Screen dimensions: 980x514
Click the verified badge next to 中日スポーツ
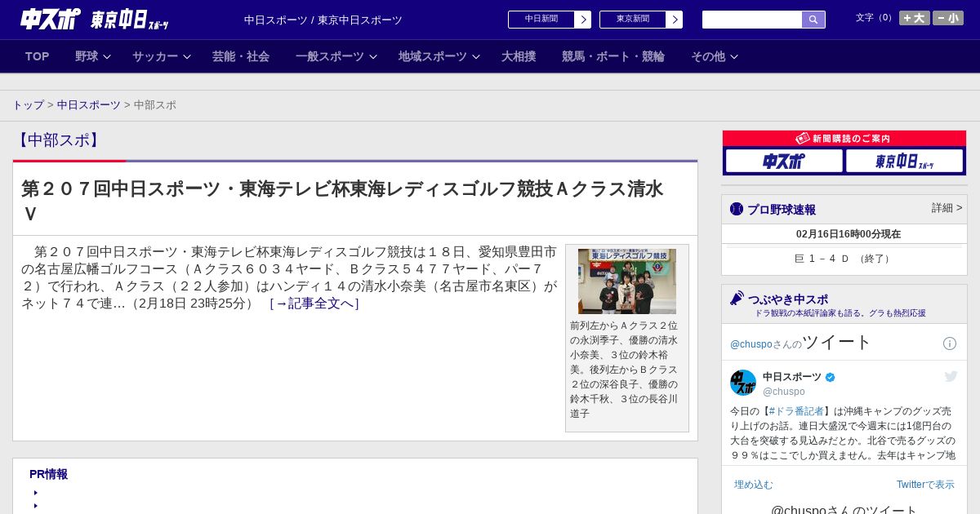coord(831,377)
